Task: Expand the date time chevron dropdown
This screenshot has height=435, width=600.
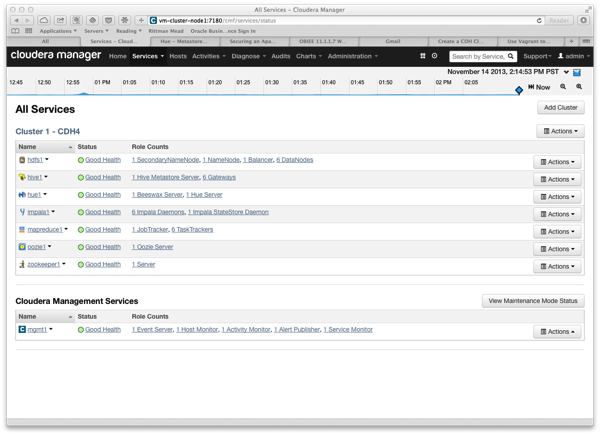Action: coord(566,72)
